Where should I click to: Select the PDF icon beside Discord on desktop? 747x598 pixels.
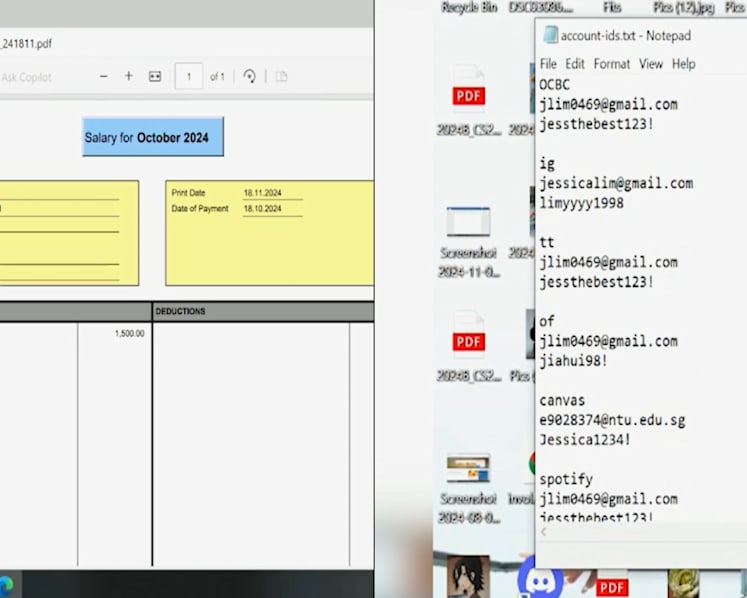point(612,584)
